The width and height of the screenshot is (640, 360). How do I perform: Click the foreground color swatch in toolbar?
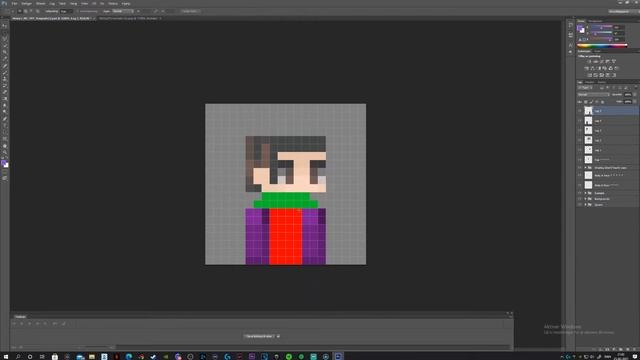click(x=4, y=163)
